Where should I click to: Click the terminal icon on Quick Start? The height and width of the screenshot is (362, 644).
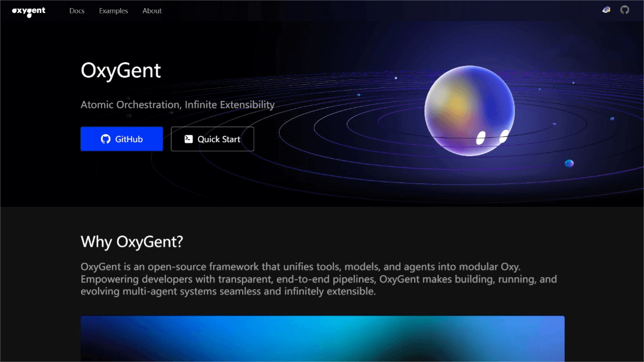(x=188, y=139)
